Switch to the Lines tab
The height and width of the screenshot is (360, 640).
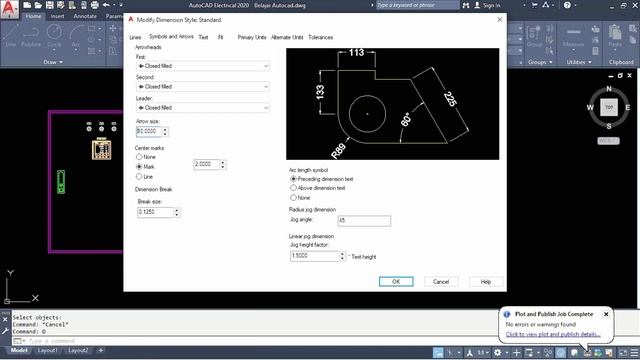click(x=135, y=37)
